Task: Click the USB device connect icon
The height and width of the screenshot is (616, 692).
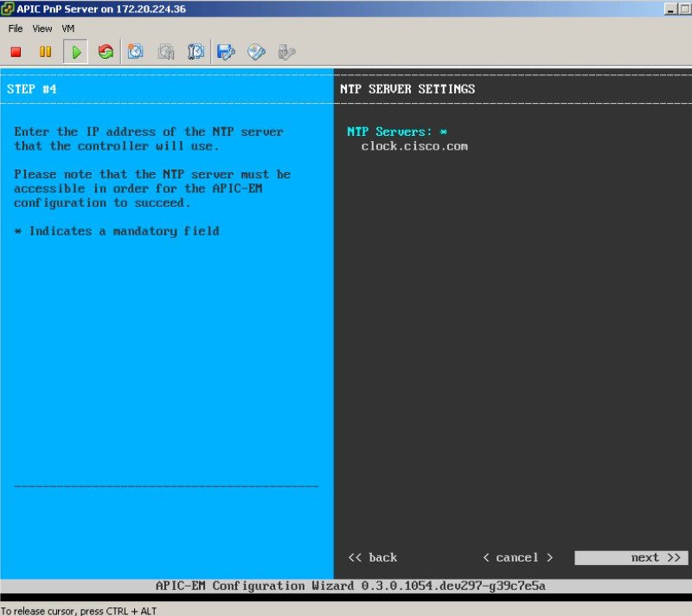Action: 286,52
